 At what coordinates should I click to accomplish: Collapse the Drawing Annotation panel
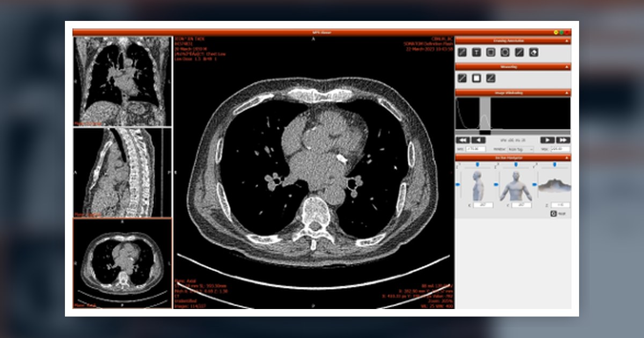(x=568, y=41)
